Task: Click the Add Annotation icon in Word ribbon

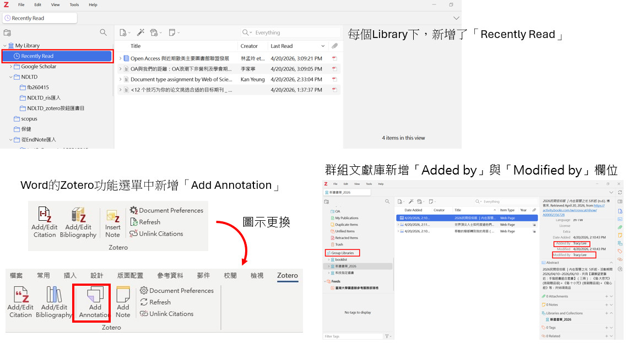Action: [x=95, y=302]
